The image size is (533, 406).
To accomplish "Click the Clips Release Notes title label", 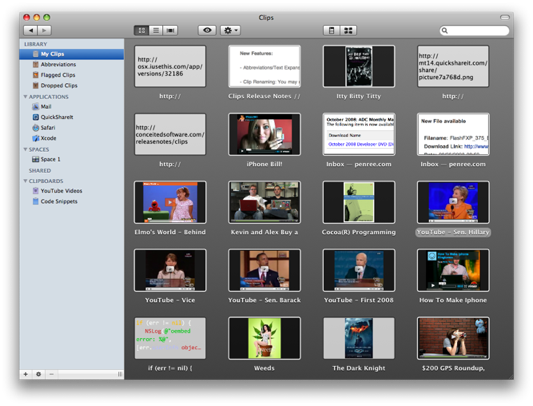I will (264, 96).
